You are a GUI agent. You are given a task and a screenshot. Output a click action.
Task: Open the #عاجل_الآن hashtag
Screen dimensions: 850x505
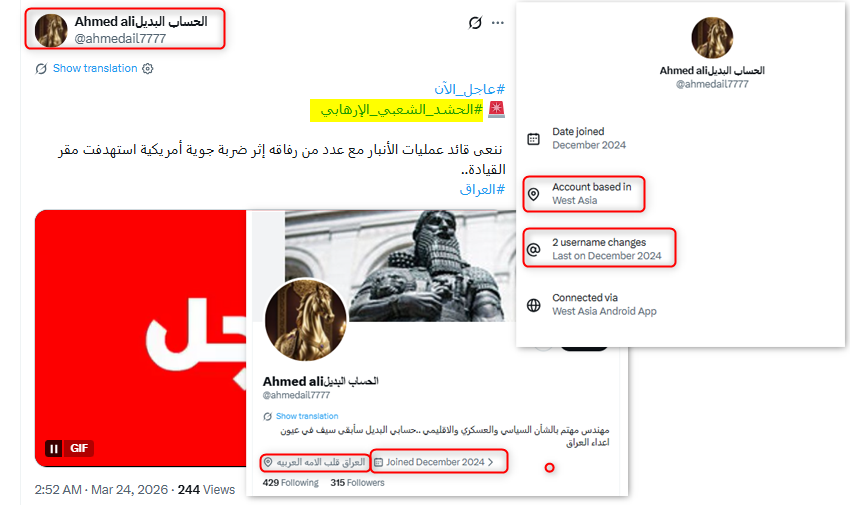click(x=469, y=89)
